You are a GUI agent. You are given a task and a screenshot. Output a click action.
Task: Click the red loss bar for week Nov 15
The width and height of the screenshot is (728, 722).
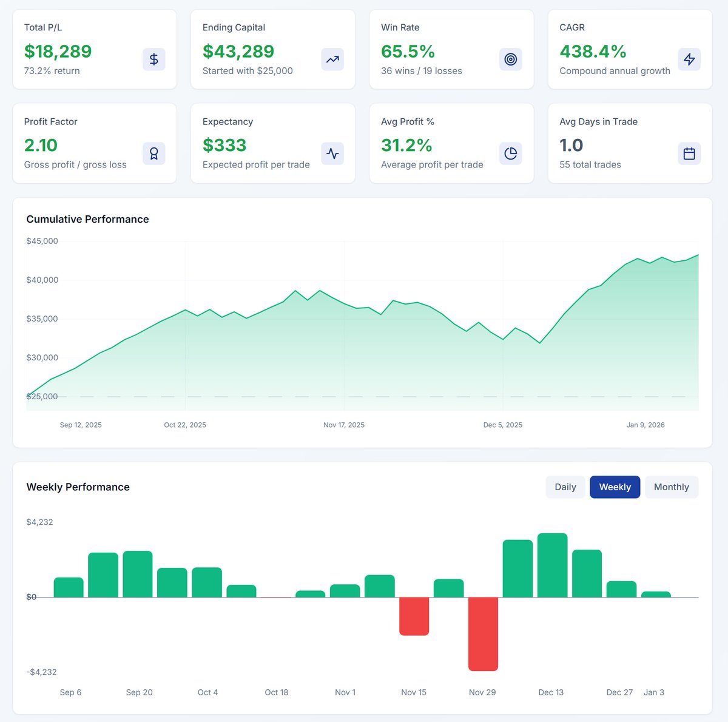(x=414, y=616)
